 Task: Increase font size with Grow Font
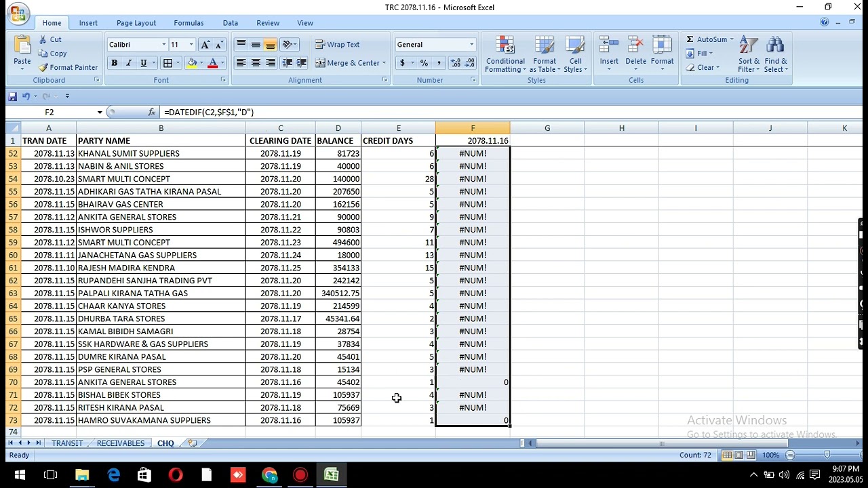click(x=205, y=45)
